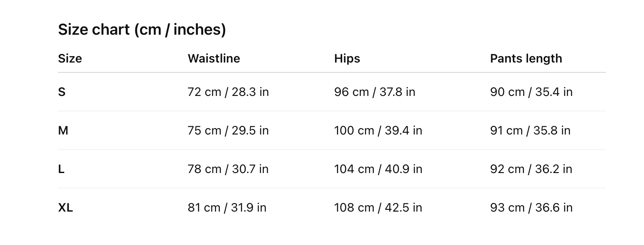Image resolution: width=644 pixels, height=245 pixels.
Task: Click the Size chart heading
Action: coord(142,30)
